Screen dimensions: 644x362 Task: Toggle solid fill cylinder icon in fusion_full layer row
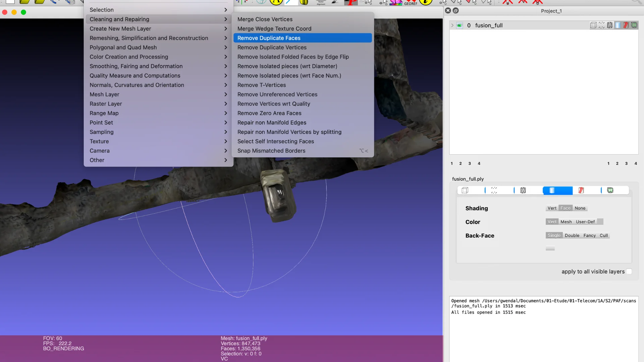tap(618, 25)
